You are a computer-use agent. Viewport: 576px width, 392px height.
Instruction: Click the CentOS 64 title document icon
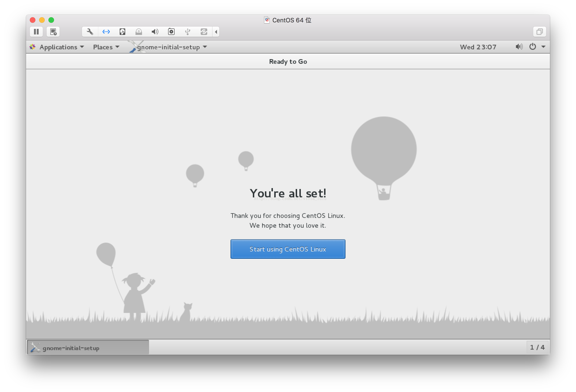point(267,20)
